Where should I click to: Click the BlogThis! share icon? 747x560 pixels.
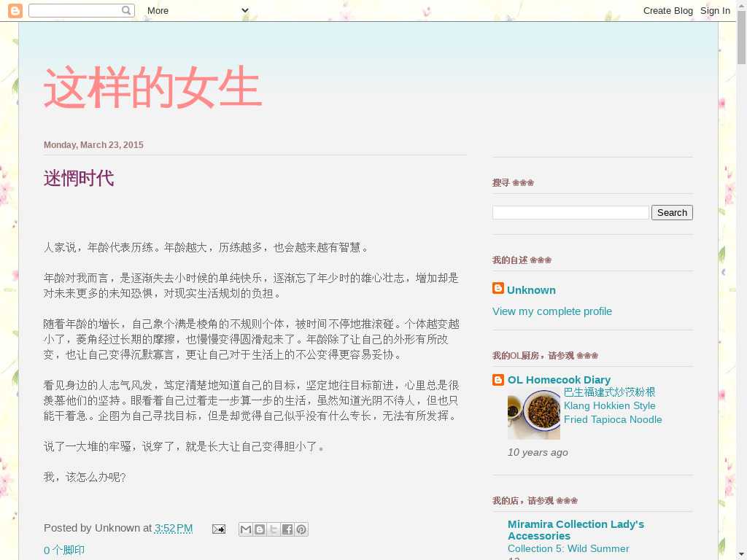[x=260, y=529]
